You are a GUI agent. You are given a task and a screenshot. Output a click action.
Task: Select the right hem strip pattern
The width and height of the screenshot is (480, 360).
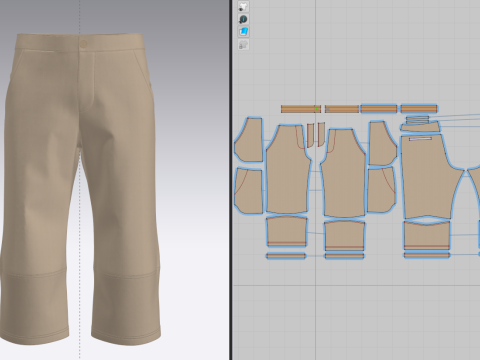point(427,256)
